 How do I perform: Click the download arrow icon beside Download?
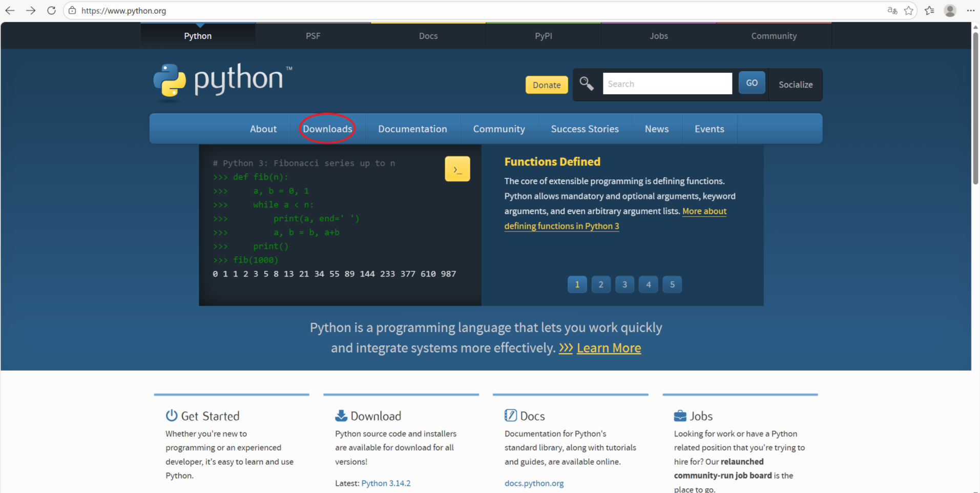341,415
